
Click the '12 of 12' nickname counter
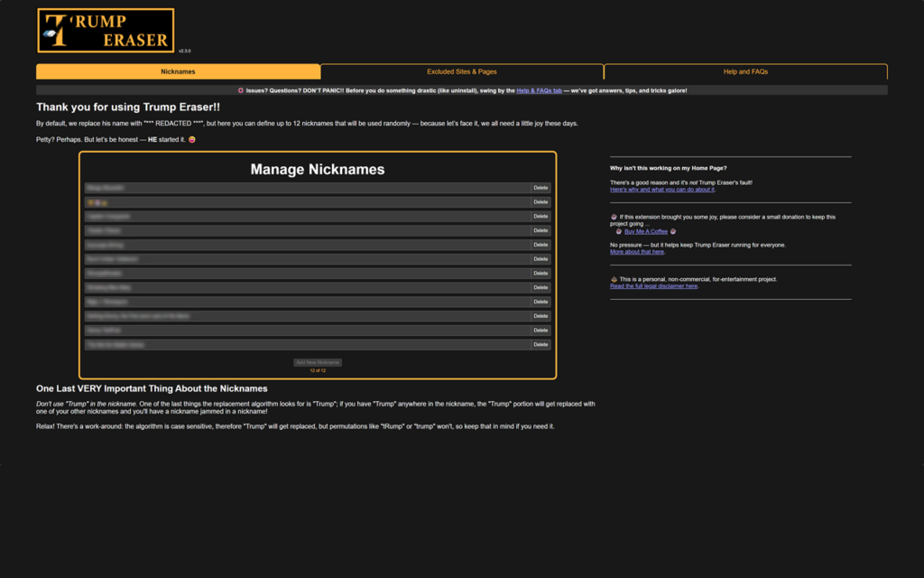pos(318,371)
